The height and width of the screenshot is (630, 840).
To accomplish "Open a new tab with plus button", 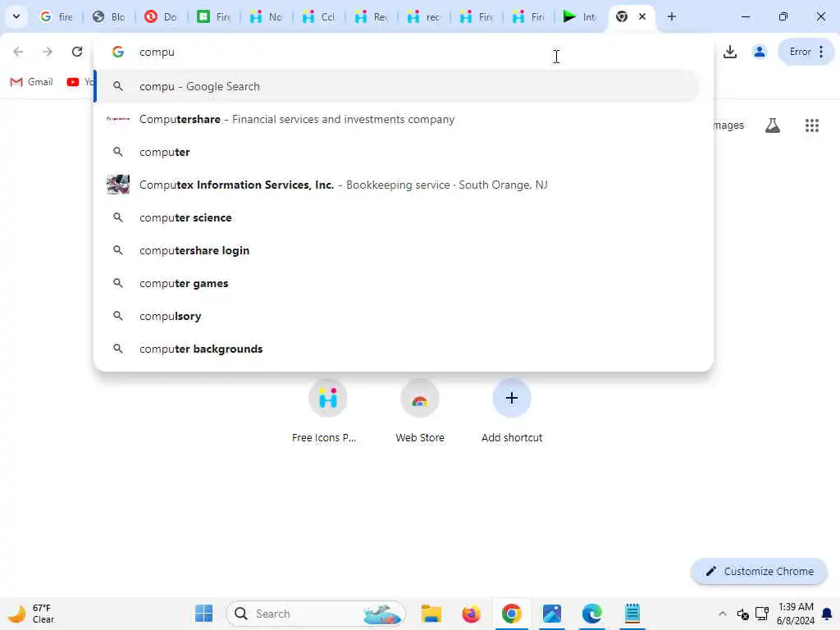I will pyautogui.click(x=671, y=16).
